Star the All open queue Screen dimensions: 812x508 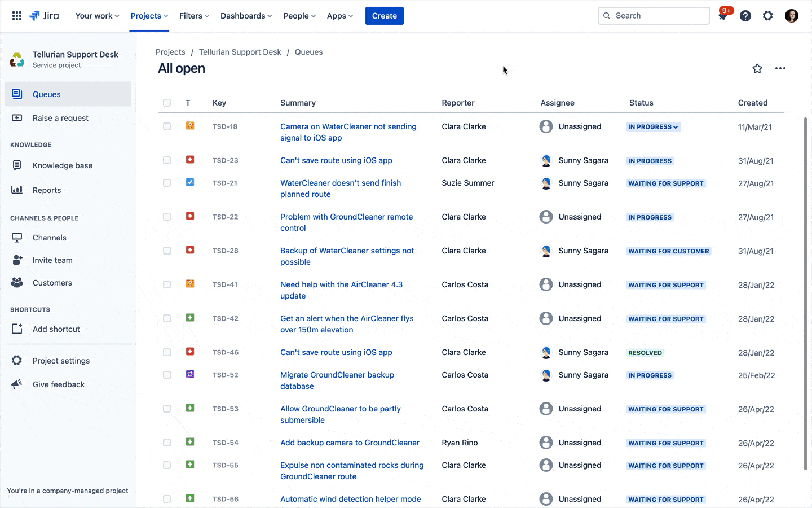click(757, 68)
